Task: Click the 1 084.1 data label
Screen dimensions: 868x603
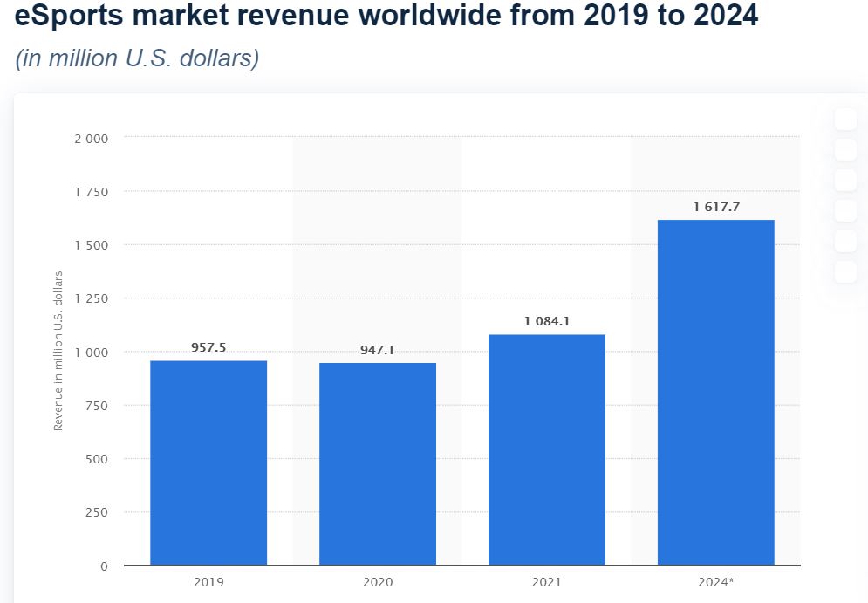Action: [547, 321]
